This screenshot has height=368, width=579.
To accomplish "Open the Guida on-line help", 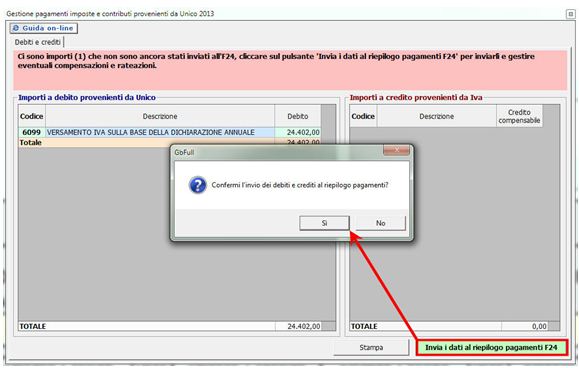I will coord(44,28).
